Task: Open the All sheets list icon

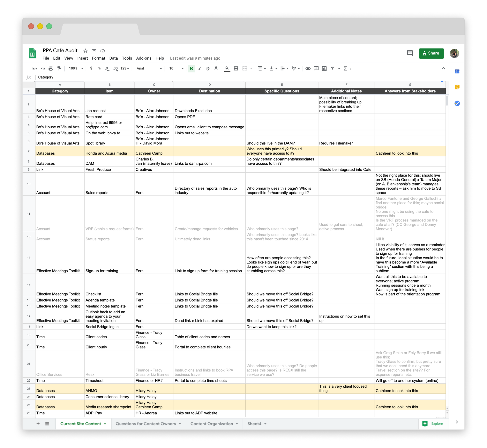Action: coord(47,423)
